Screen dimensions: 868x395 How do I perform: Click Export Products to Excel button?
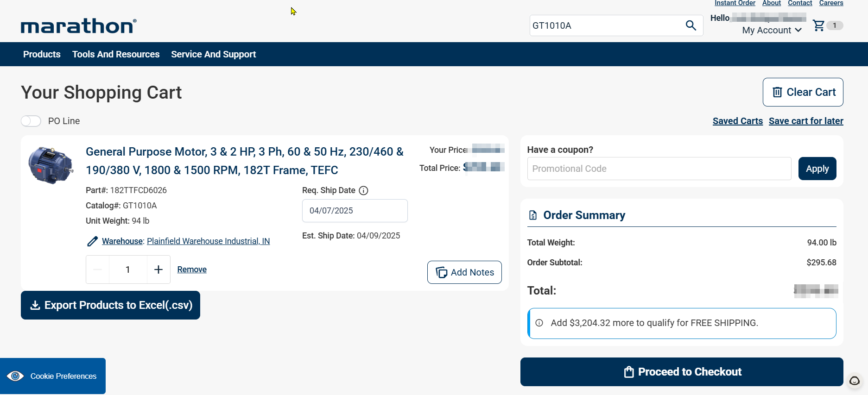point(110,305)
